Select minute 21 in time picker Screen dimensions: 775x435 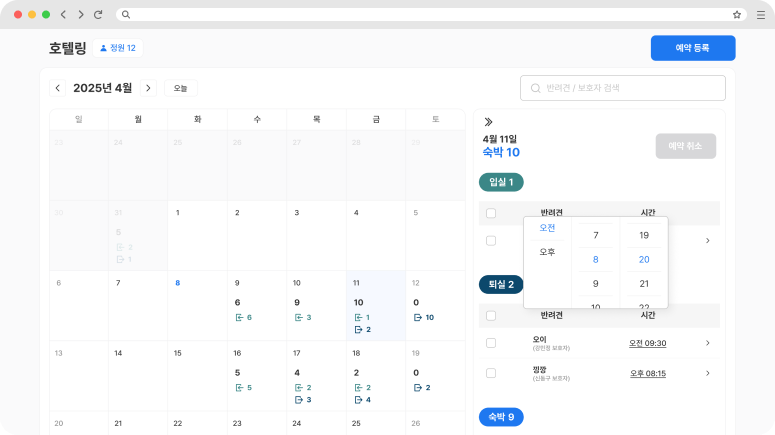pos(644,284)
